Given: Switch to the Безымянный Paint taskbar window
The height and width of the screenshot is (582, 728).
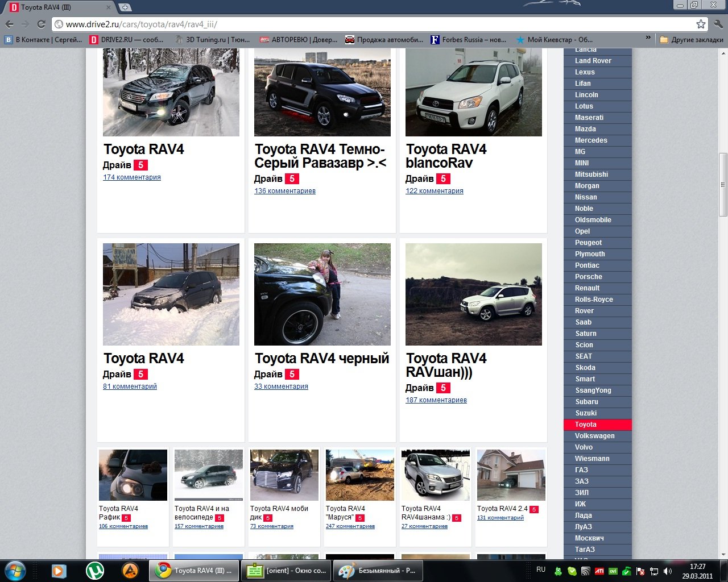Looking at the screenshot, I should pos(378,571).
